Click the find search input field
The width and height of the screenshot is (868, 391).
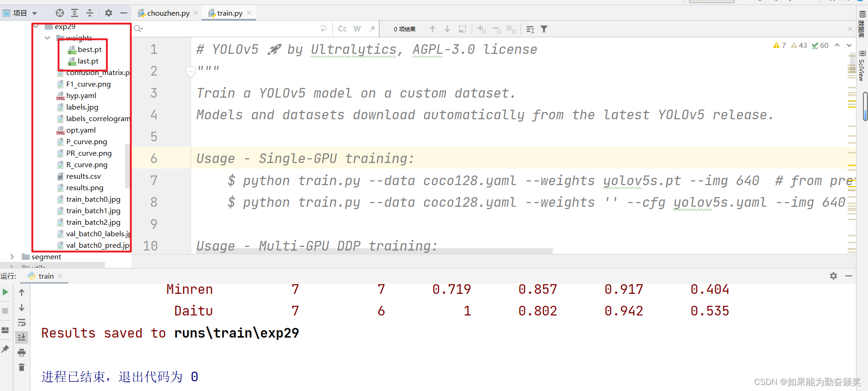[x=230, y=29]
